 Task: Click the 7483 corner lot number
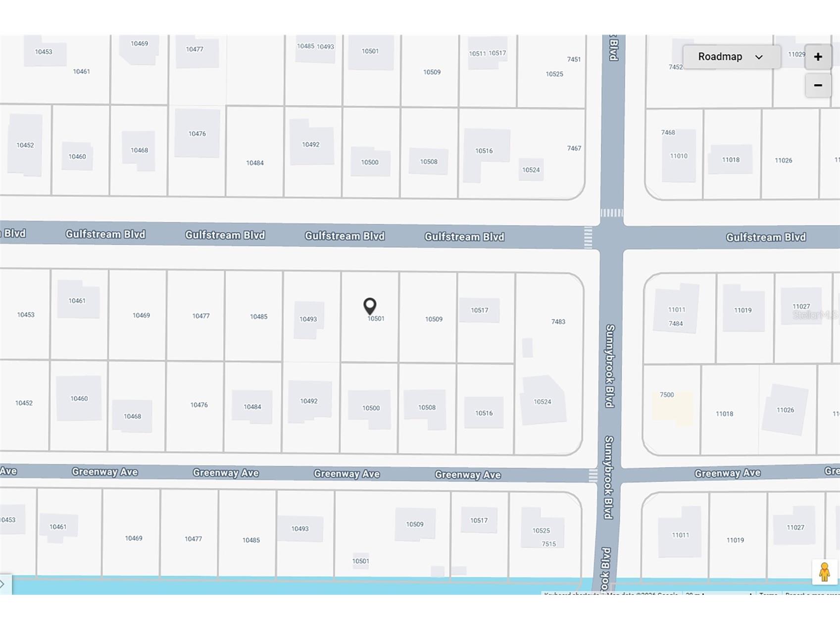tap(558, 321)
